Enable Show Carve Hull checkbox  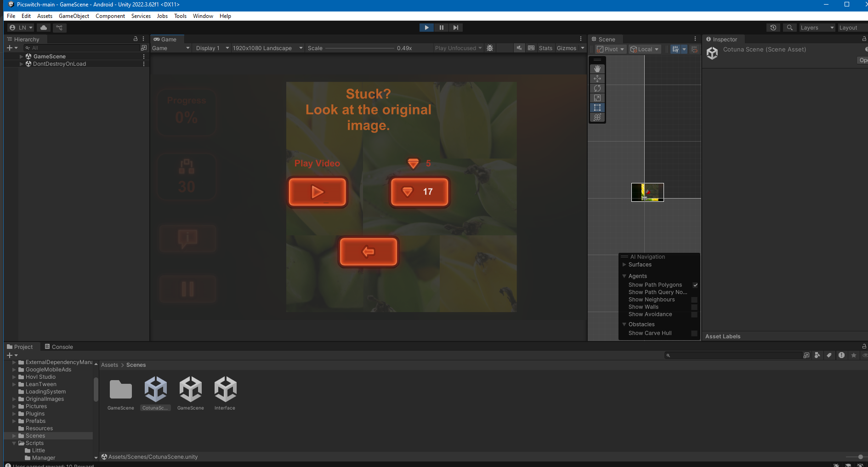tap(694, 333)
